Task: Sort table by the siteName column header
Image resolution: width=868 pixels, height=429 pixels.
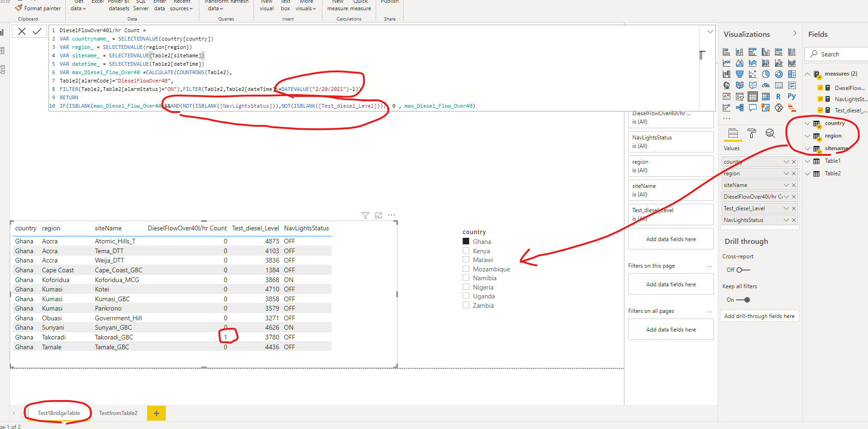Action: pos(108,228)
